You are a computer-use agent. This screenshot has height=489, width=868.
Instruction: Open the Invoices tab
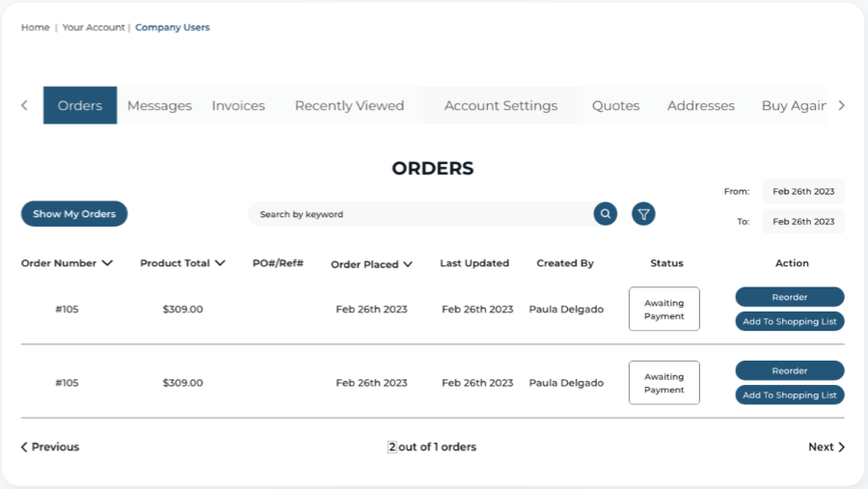[x=238, y=106]
